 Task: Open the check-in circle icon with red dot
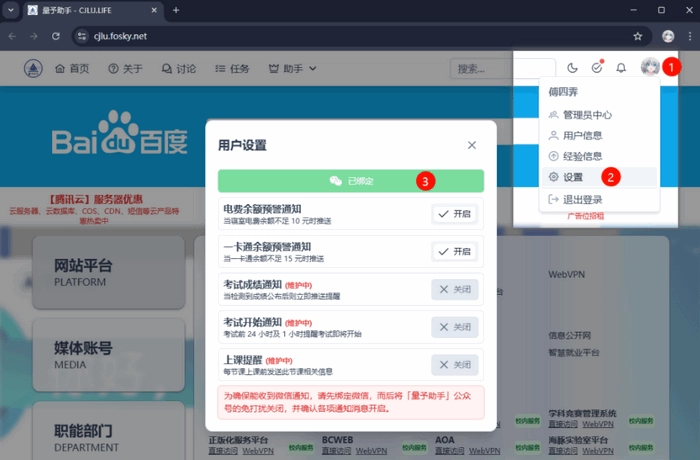pos(597,68)
